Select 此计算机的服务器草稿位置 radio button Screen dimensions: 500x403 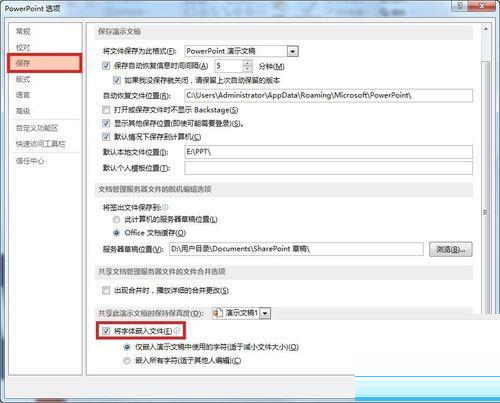click(x=116, y=219)
